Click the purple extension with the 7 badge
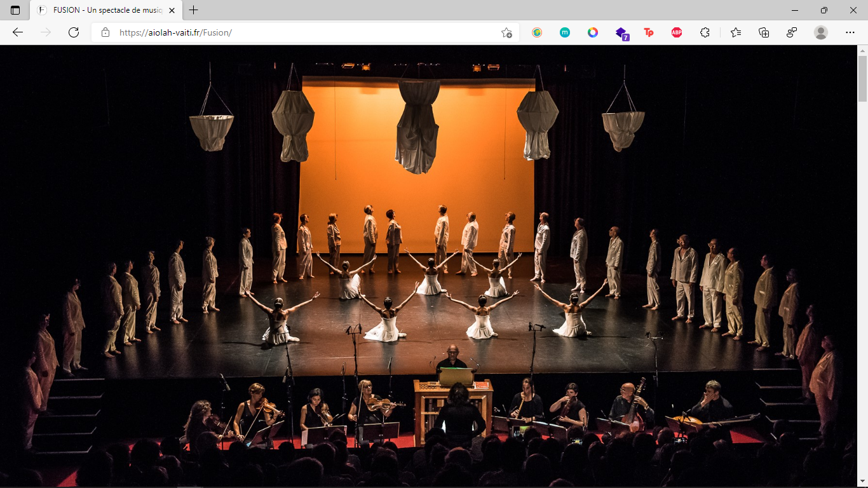This screenshot has height=488, width=868. pos(621,32)
